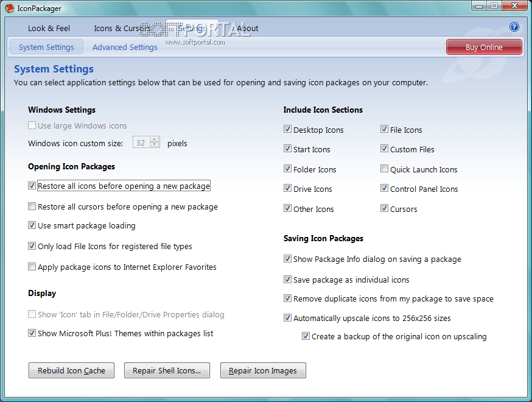Increase the icon size with up arrow
Screen dimensions: 532x402
pos(155,139)
